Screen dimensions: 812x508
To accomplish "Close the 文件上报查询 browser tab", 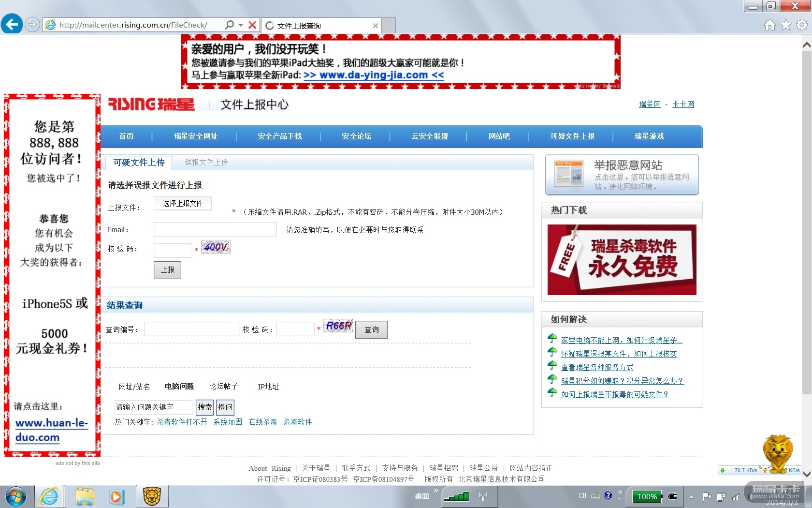I will [376, 26].
